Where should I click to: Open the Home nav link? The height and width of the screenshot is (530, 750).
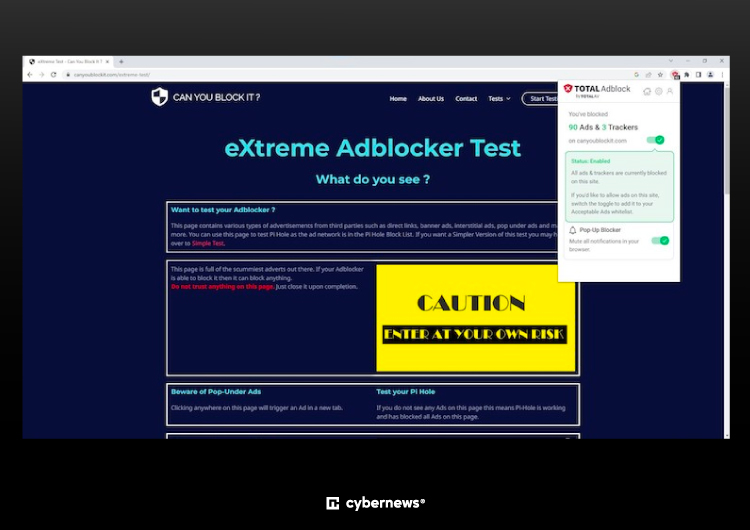point(398,99)
